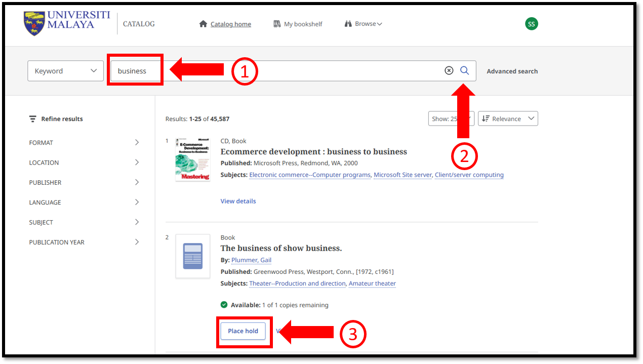Open the SS user avatar menu
643x364 pixels.
531,24
